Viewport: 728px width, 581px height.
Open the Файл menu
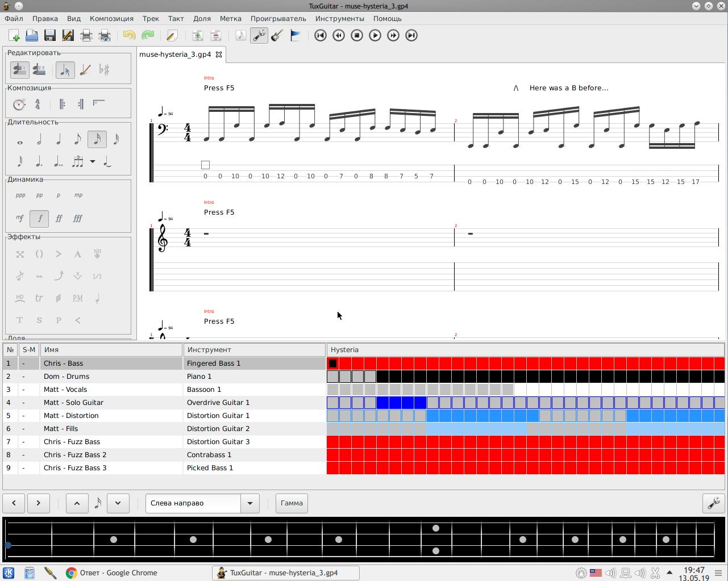tap(14, 18)
